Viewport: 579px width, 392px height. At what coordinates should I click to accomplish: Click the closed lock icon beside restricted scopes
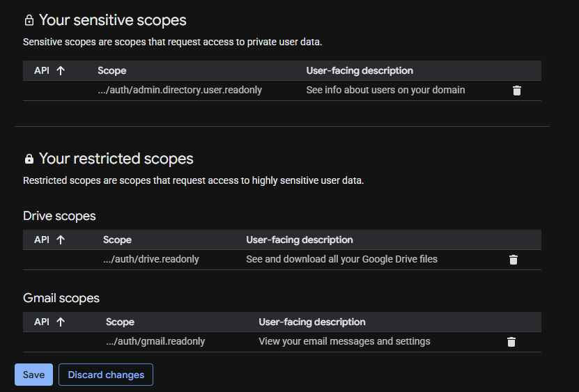coord(29,159)
